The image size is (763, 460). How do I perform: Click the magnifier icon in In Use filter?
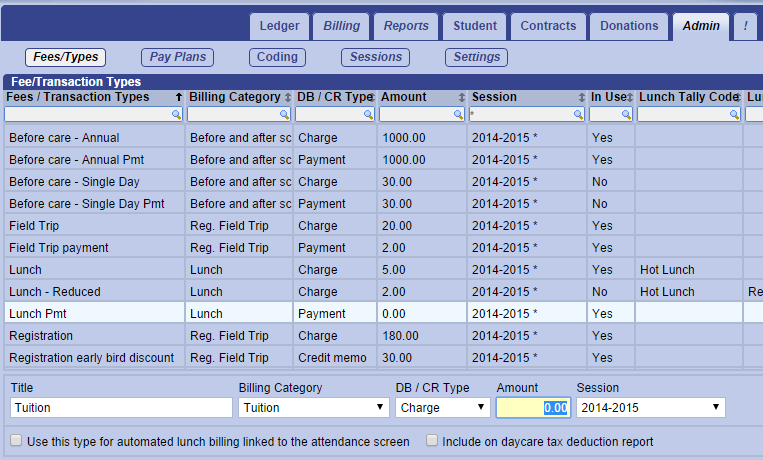(626, 115)
